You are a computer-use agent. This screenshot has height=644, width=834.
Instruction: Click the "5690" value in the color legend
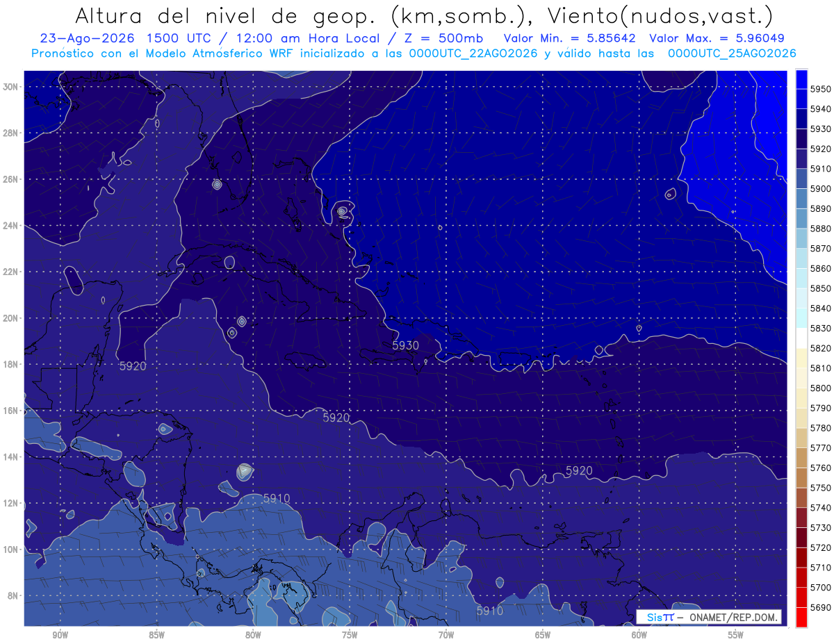(820, 607)
